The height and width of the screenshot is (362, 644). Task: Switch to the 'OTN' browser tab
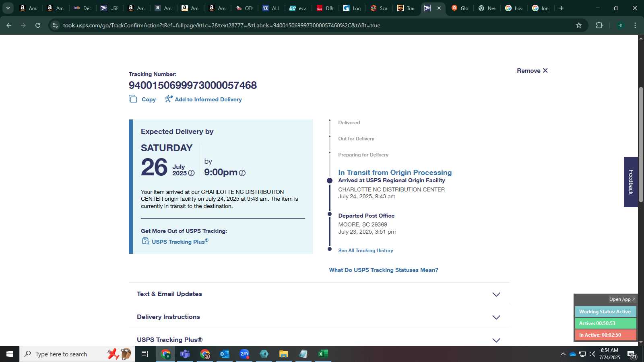(x=245, y=8)
